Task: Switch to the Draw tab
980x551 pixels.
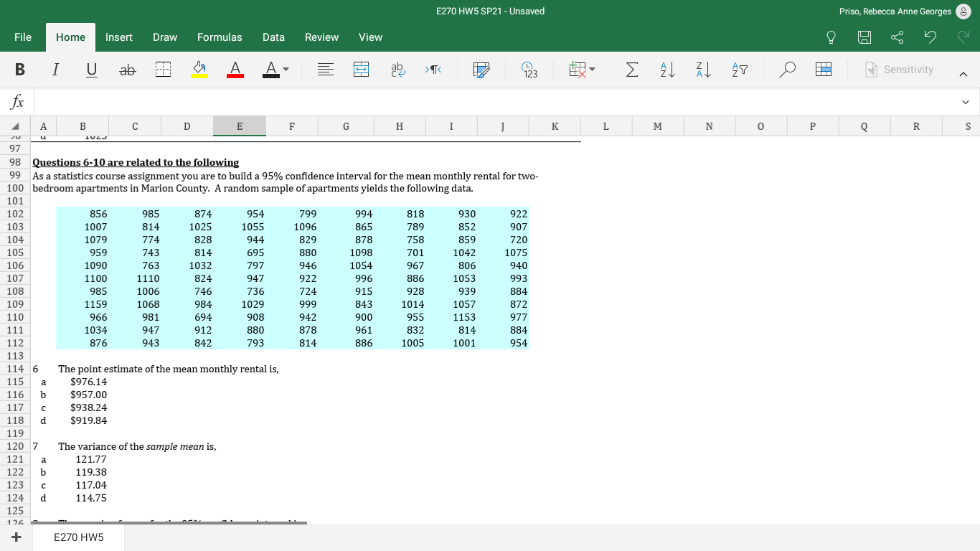Action: coord(165,37)
